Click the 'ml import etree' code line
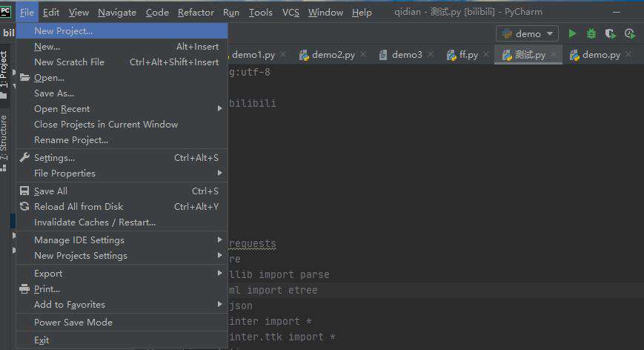Image resolution: width=644 pixels, height=350 pixels. 273,290
